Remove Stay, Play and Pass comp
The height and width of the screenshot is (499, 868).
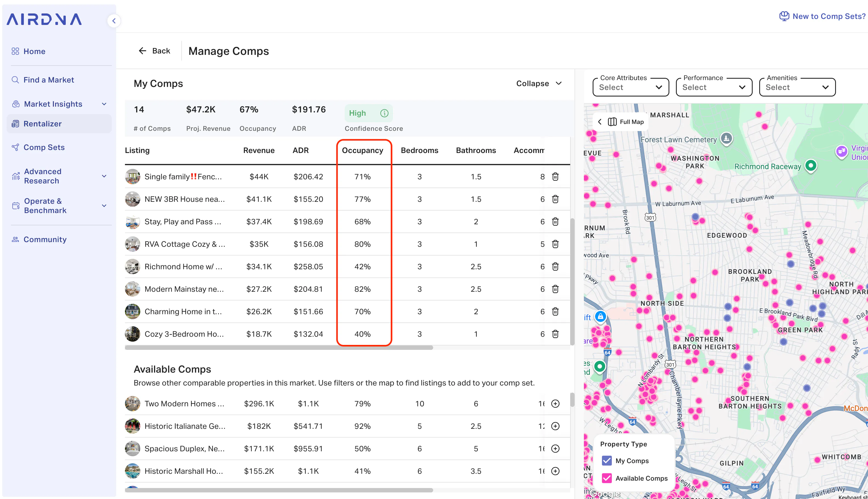coord(555,222)
